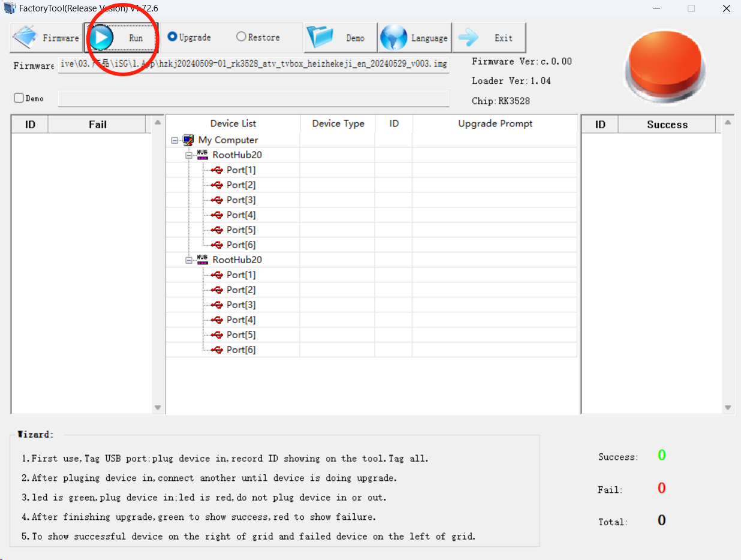Image resolution: width=741 pixels, height=560 pixels.
Task: Select the Restore radio button
Action: coord(242,37)
